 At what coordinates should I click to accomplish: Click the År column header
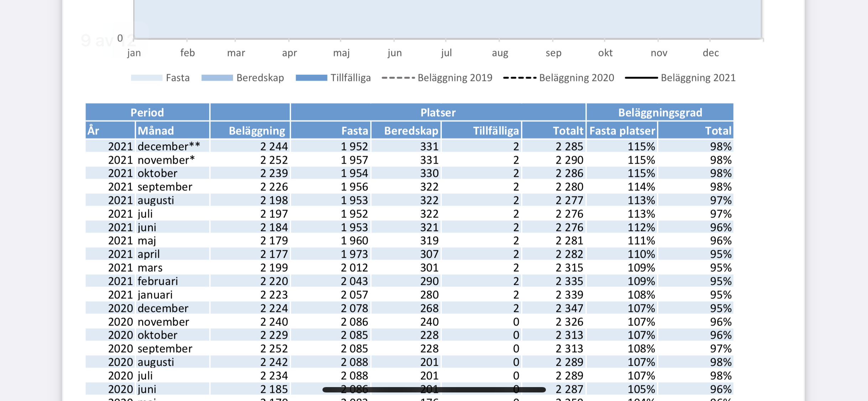(x=110, y=130)
